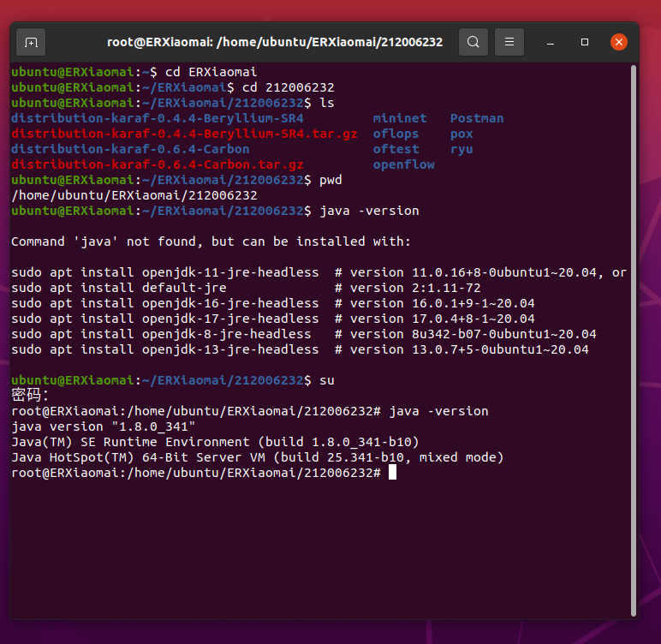Click the Java HotSpot 64-Bit Server VM line
This screenshot has width=661, height=644.
pyautogui.click(x=257, y=457)
